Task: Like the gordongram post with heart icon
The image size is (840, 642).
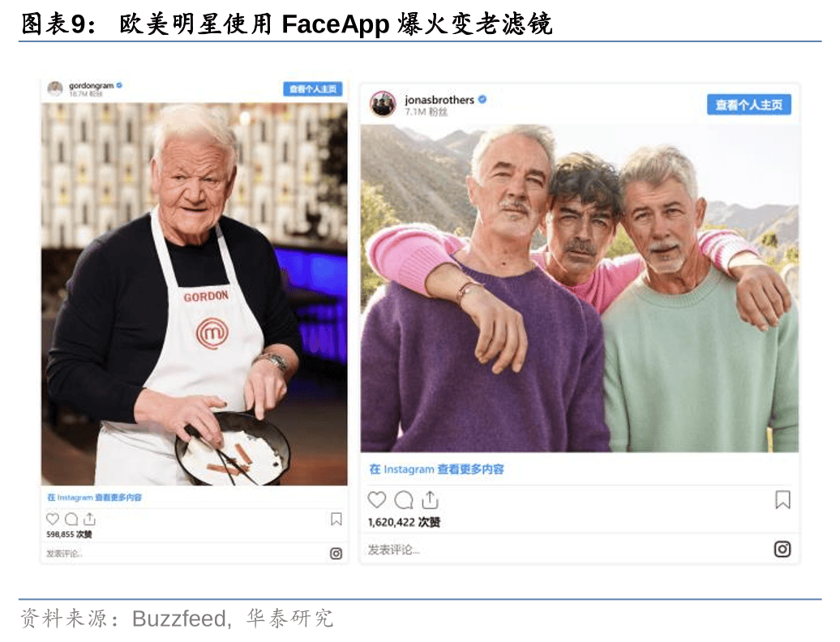Action: [53, 520]
